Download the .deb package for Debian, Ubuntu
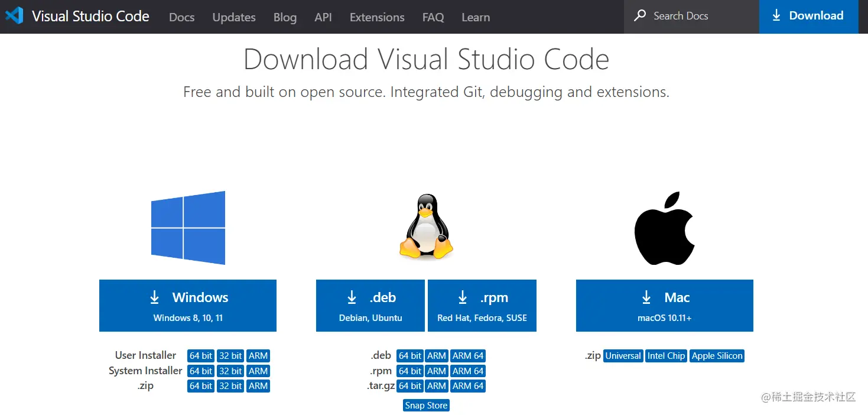Viewport: 868px width, 415px height. point(370,306)
